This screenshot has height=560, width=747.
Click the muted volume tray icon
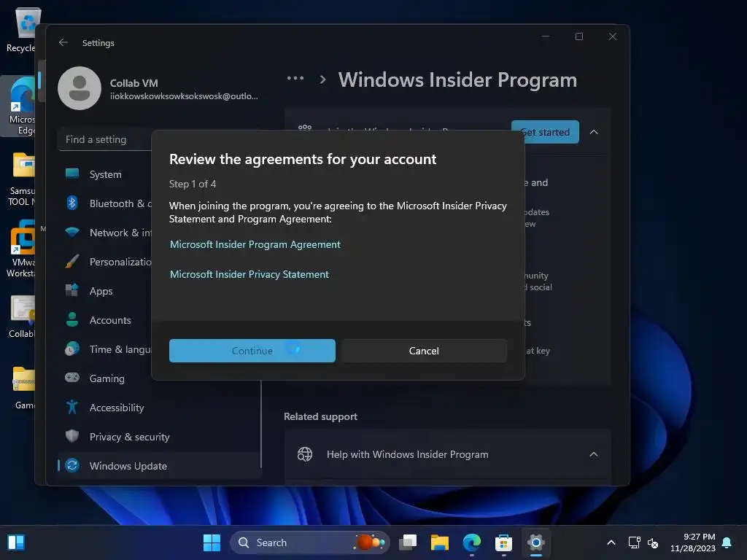[653, 542]
